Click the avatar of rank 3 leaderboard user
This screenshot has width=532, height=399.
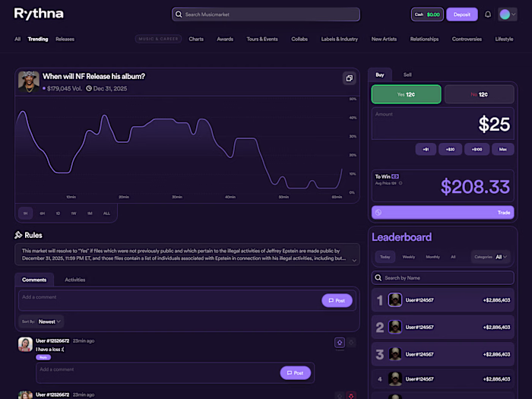coord(395,354)
